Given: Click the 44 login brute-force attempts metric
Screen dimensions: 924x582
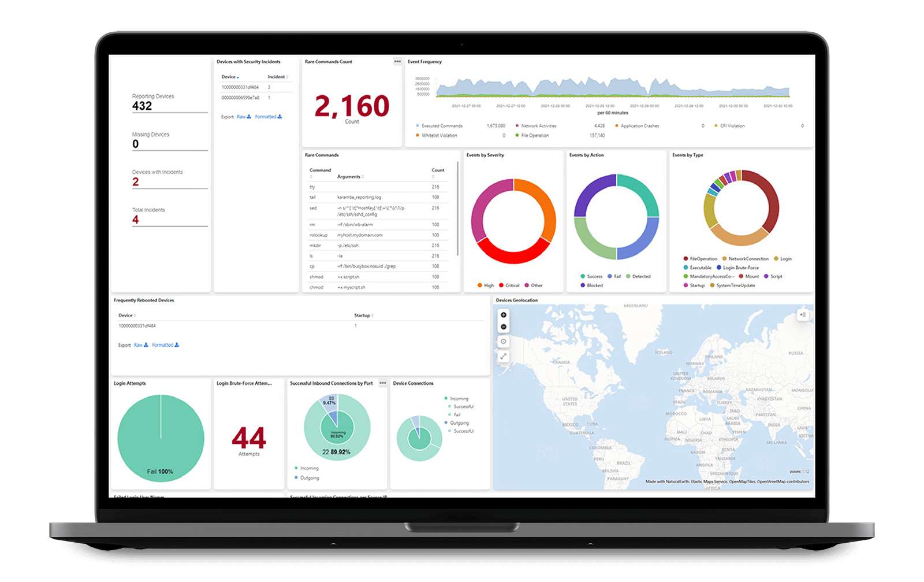Looking at the screenshot, I should click(249, 438).
